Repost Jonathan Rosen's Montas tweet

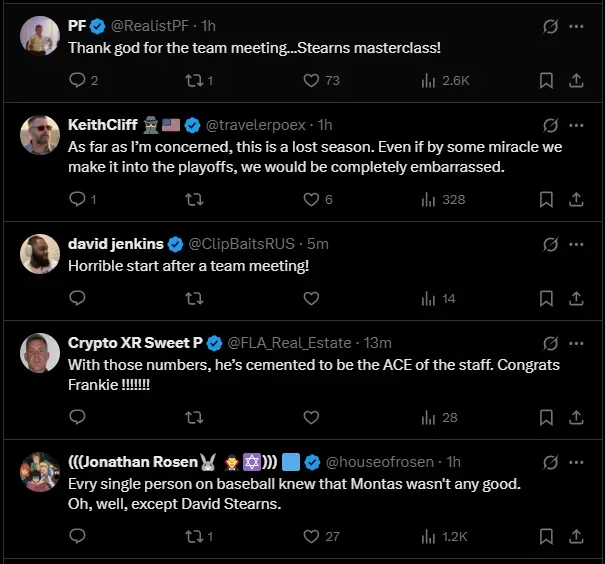pyautogui.click(x=195, y=536)
